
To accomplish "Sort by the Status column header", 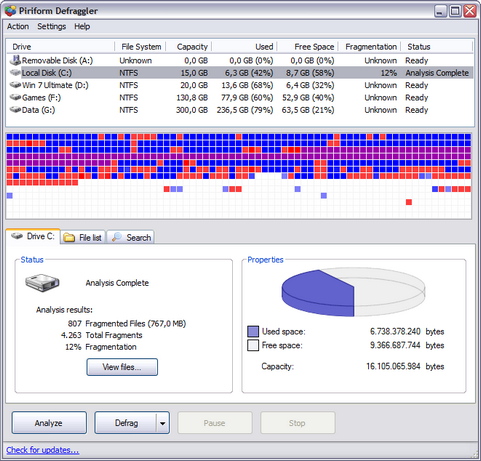I will point(436,47).
